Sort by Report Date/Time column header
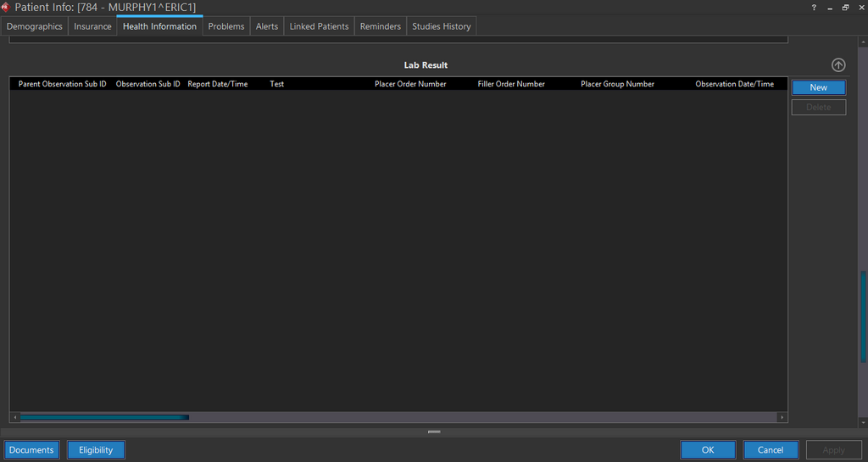 click(x=218, y=84)
